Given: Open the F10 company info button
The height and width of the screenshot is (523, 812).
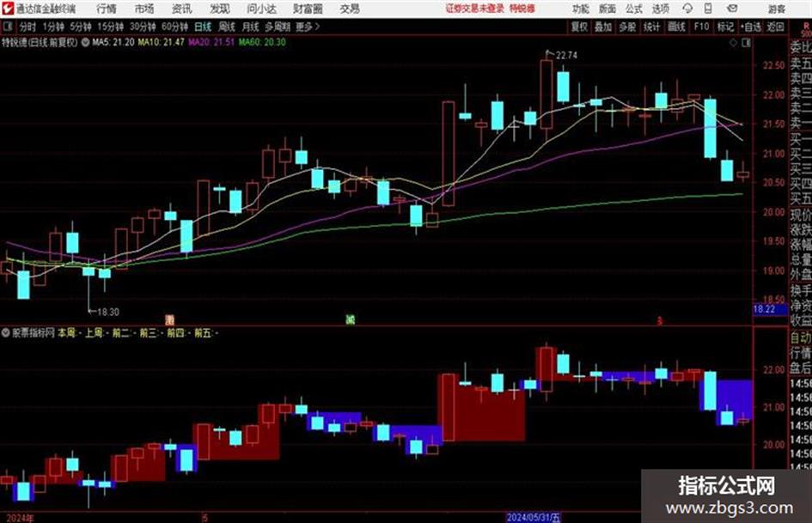Looking at the screenshot, I should click(x=701, y=27).
